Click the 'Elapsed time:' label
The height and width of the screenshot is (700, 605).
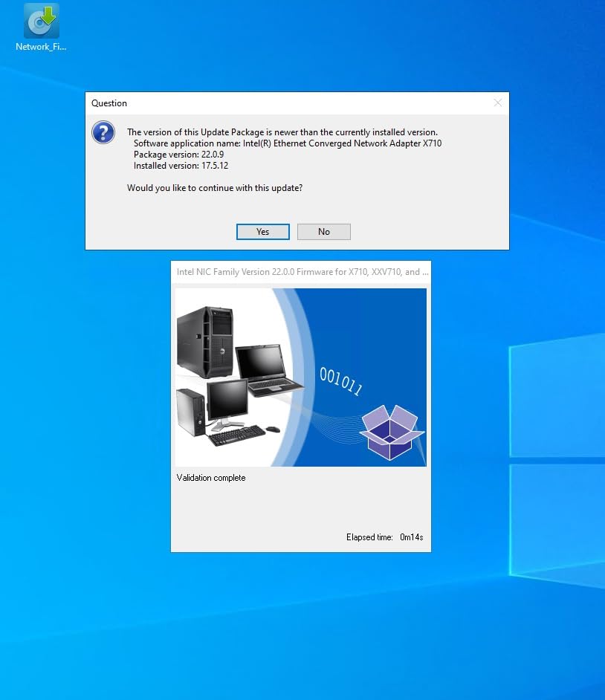tap(369, 537)
